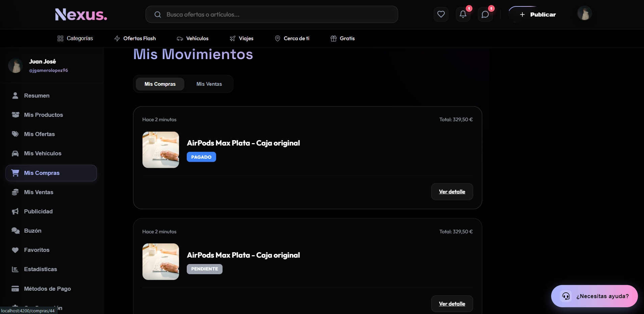This screenshot has width=644, height=314.
Task: Open Cerca de ti section
Action: pyautogui.click(x=292, y=38)
